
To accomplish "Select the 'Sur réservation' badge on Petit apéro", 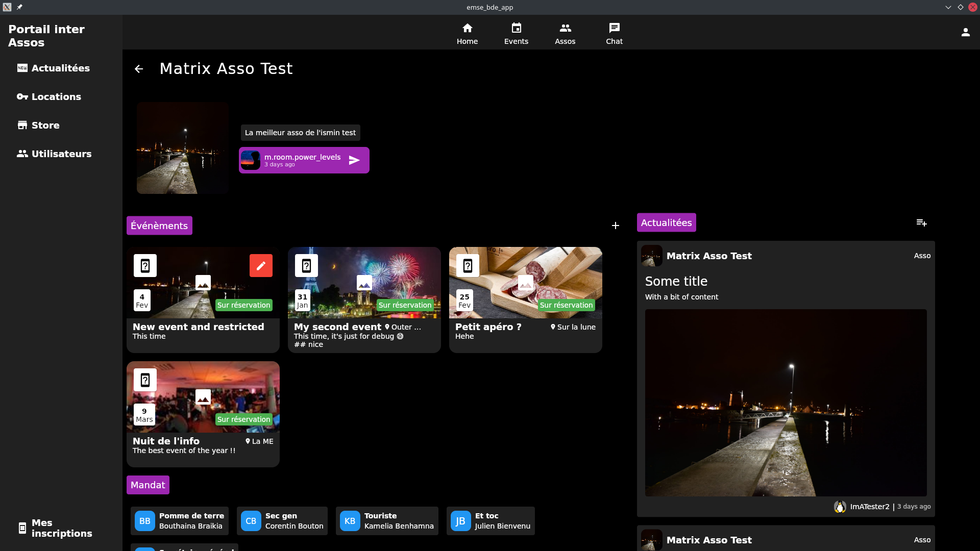I will click(x=566, y=305).
